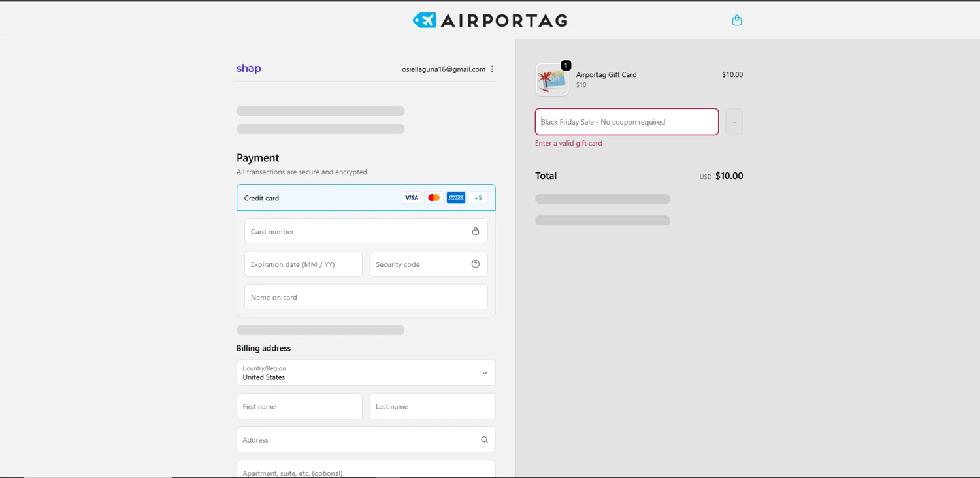This screenshot has width=980, height=478.
Task: Click the Airportag Gift Card product name
Action: click(x=606, y=74)
